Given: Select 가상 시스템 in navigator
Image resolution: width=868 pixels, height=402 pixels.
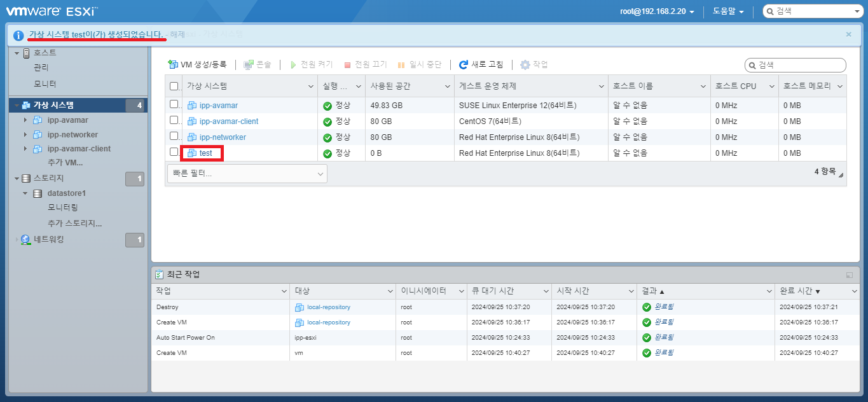Looking at the screenshot, I should [53, 106].
